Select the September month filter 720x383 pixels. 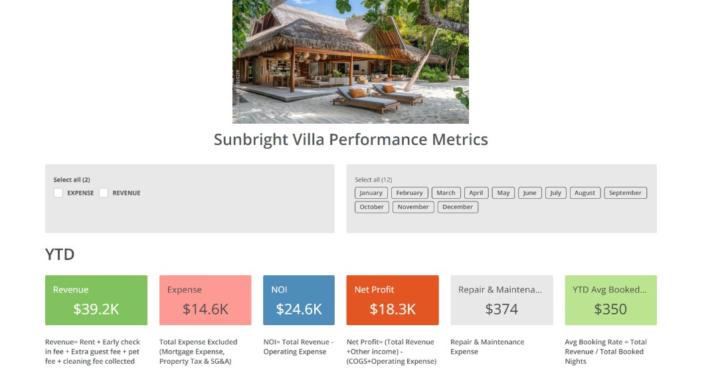pyautogui.click(x=625, y=193)
